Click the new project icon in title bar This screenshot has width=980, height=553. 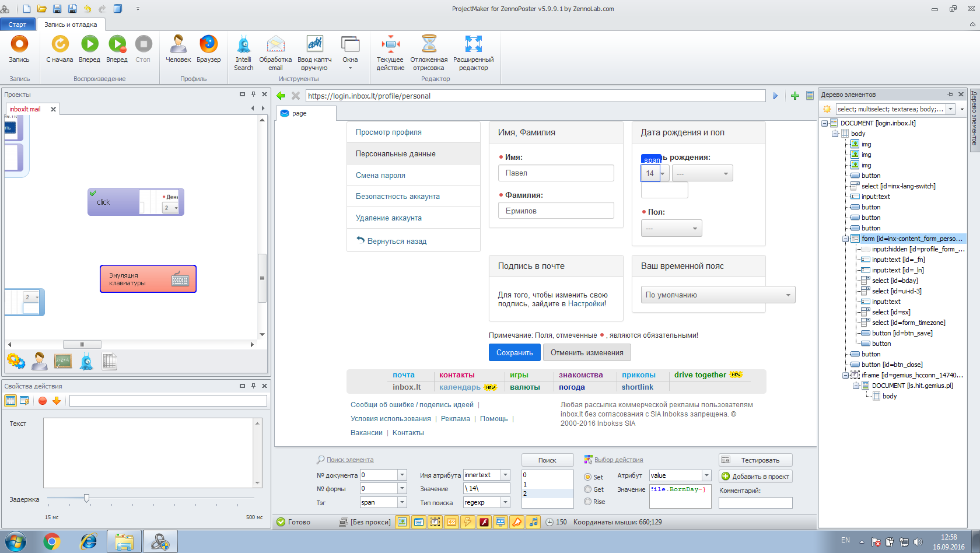coord(27,9)
